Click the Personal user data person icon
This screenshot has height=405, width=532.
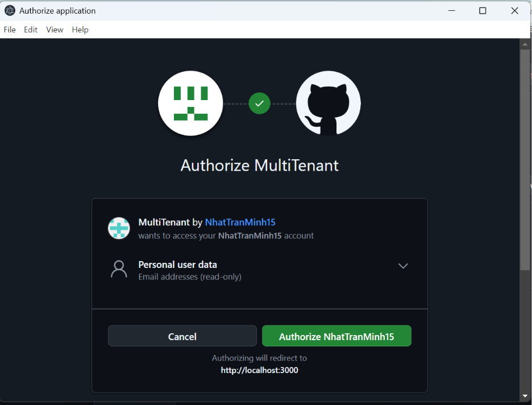[x=119, y=270]
